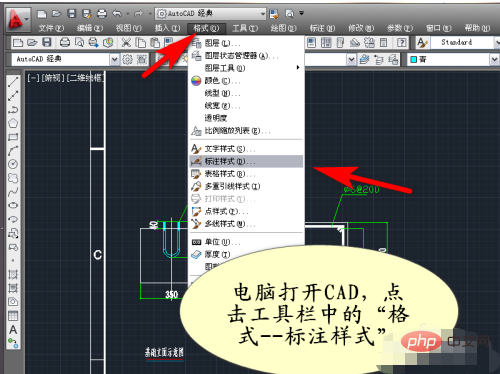Open the 标注 menu

coord(322,28)
